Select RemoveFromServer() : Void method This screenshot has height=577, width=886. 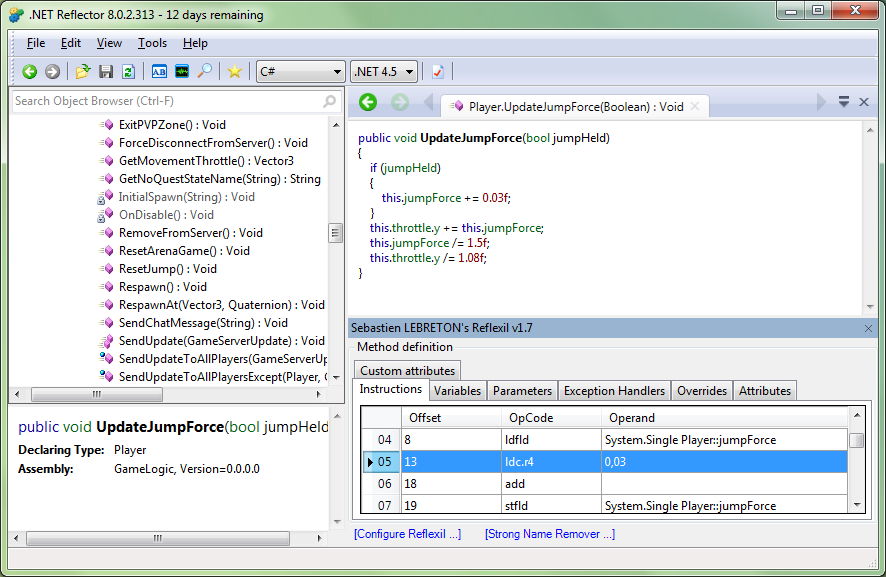[190, 233]
